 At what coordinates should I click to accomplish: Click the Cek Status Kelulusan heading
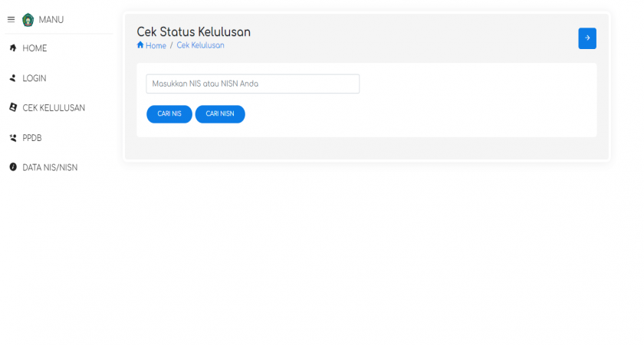(193, 31)
